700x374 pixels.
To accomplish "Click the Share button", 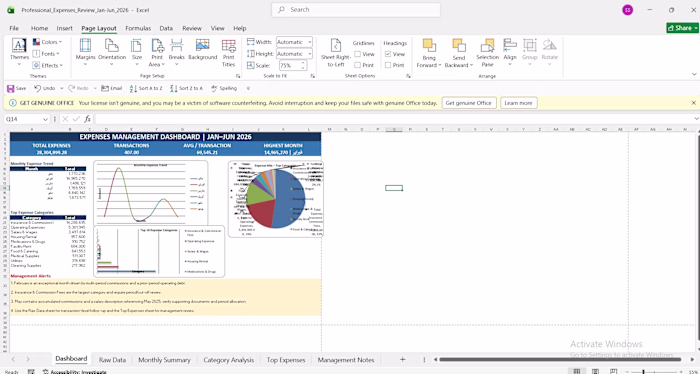I will tap(683, 28).
